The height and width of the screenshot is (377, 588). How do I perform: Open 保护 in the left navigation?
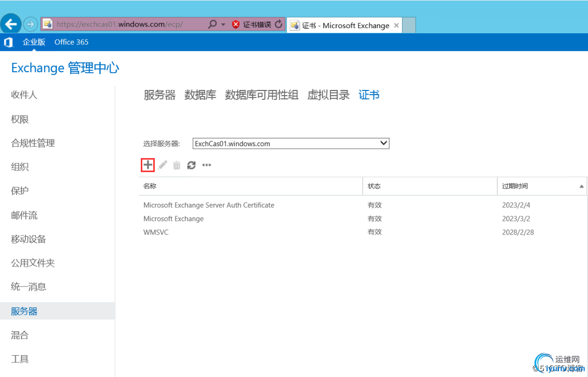coord(20,191)
